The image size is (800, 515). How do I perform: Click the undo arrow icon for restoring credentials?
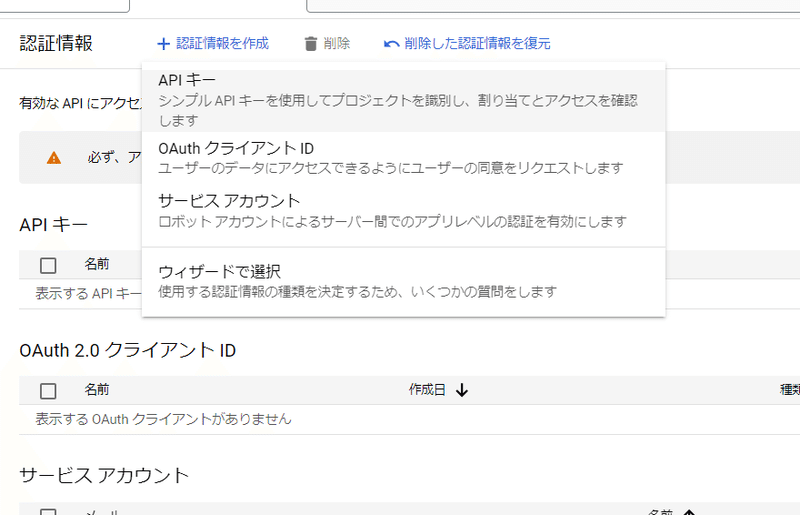point(391,44)
